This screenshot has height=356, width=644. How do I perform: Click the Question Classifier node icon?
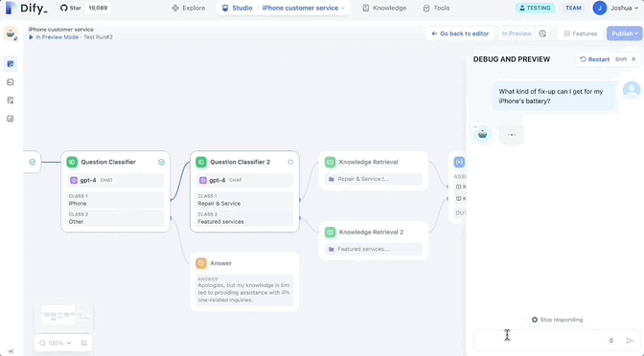click(72, 162)
